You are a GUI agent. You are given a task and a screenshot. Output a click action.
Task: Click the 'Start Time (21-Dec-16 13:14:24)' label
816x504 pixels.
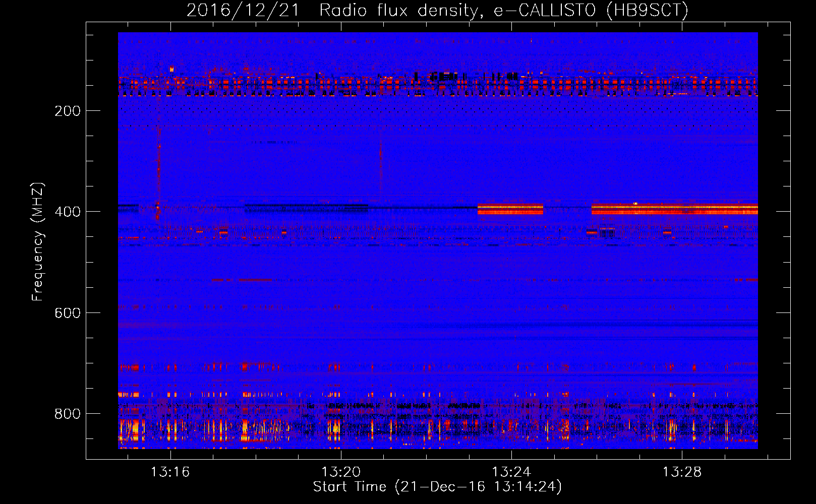(x=437, y=487)
